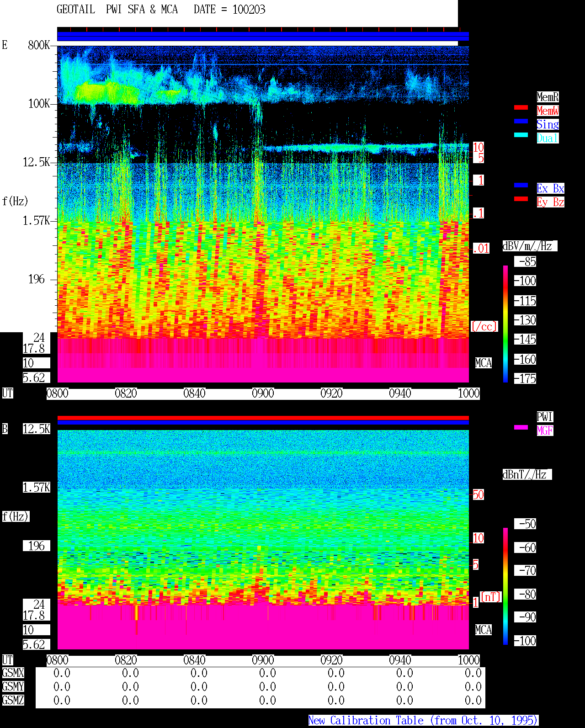Click the 0900 UT tick on the upper time axis
The height and width of the screenshot is (728, 585).
[x=263, y=393]
